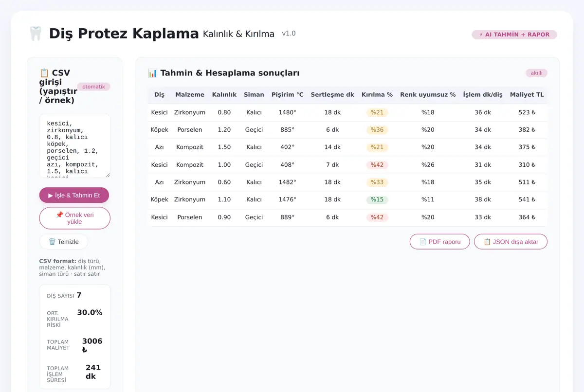
Task: Click thickness value 0.60 in the table
Action: point(224,182)
